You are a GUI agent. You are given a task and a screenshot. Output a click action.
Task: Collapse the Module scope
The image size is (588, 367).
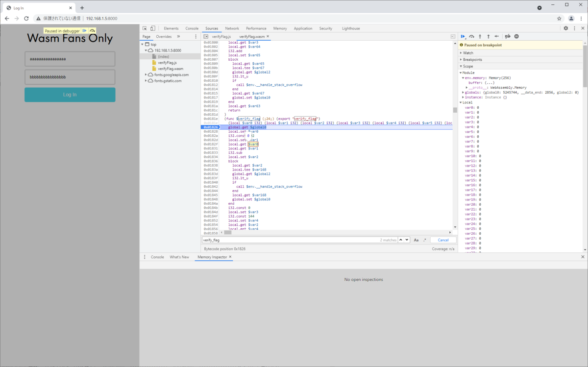click(461, 73)
